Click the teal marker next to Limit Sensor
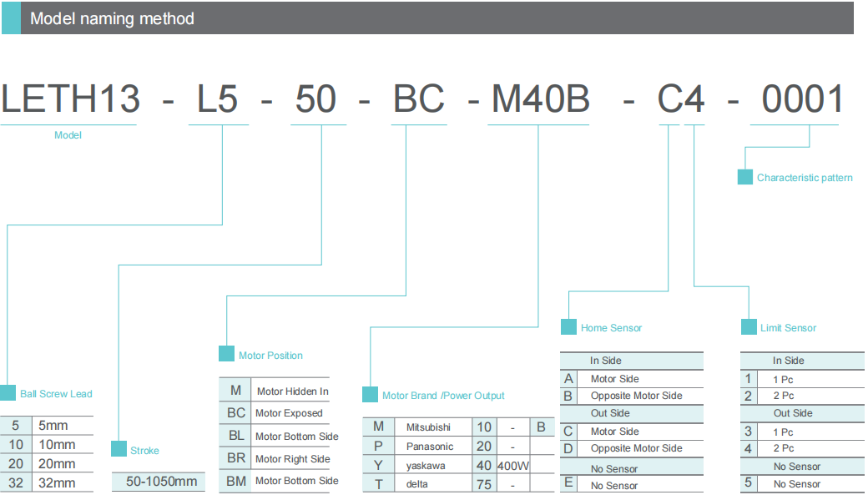The image size is (868, 500). 749,327
